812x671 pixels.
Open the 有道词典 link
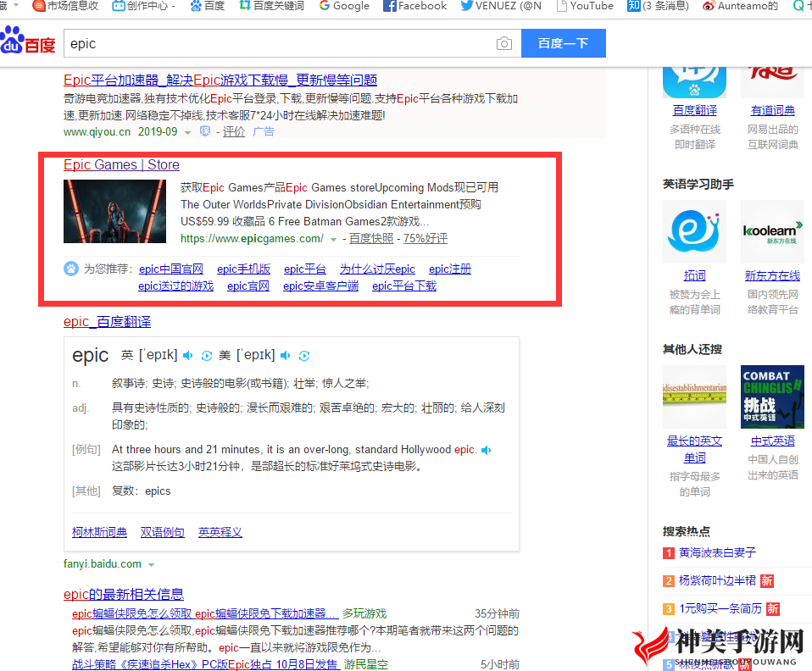773,110
